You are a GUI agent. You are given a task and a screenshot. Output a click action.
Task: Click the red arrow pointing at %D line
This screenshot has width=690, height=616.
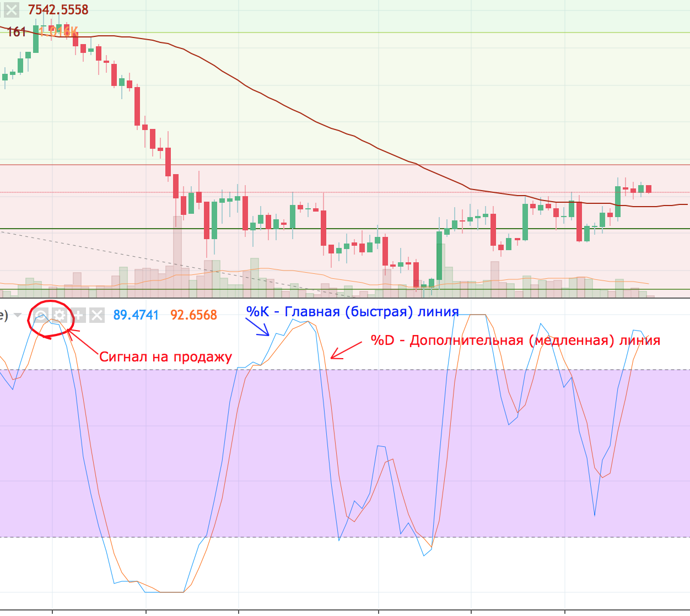[346, 351]
